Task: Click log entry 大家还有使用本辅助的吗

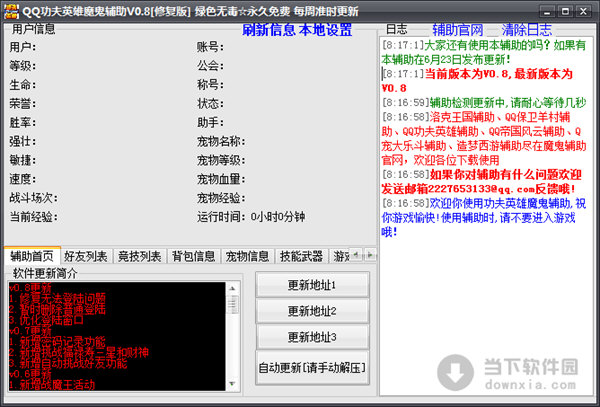Action: click(484, 52)
